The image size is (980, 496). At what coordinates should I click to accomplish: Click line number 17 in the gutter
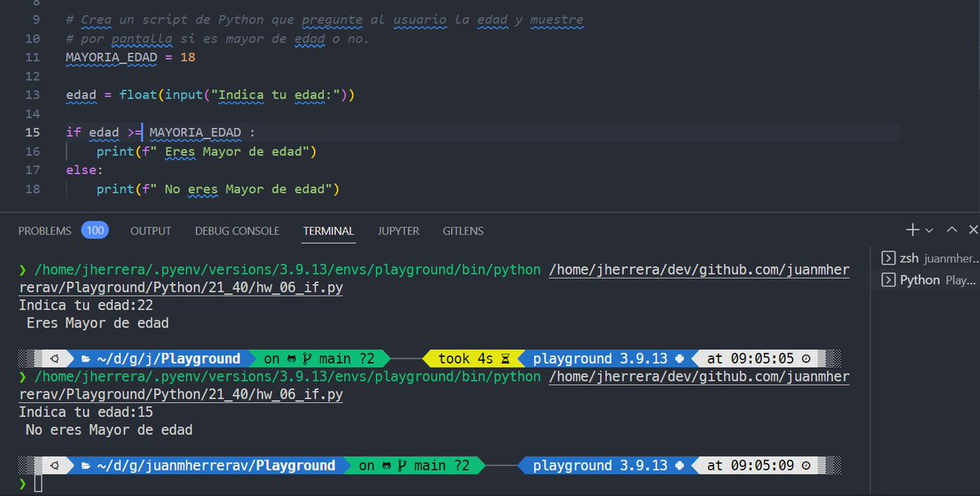click(33, 170)
